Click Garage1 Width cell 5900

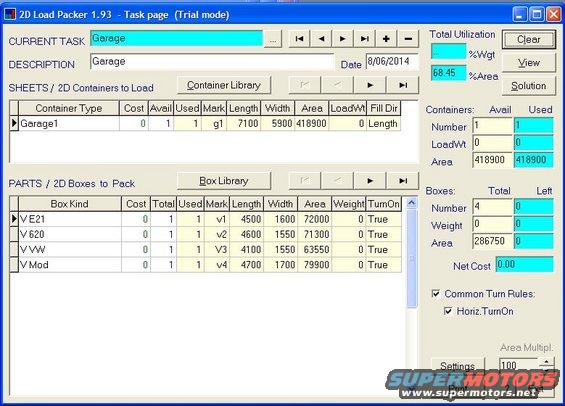pyautogui.click(x=277, y=124)
